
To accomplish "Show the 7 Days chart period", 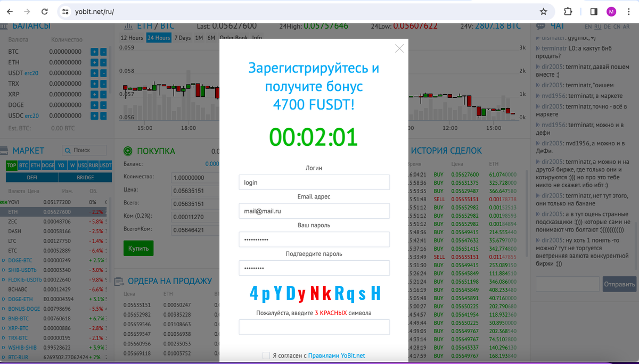I will click(182, 38).
